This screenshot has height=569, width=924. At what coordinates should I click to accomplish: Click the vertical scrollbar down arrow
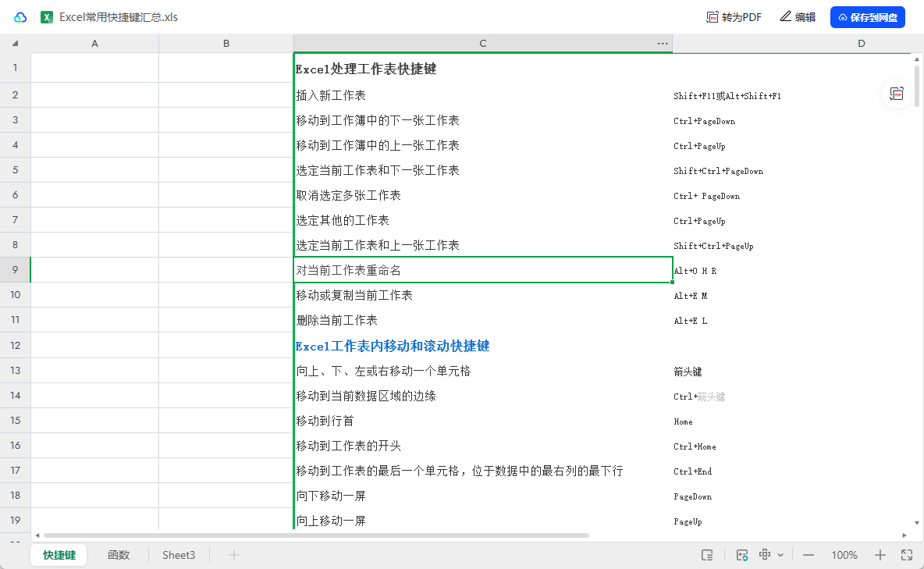click(x=916, y=522)
